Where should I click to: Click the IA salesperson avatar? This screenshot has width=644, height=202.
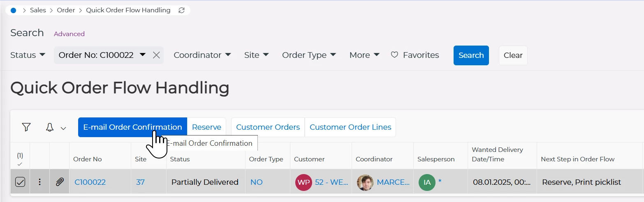tap(427, 182)
